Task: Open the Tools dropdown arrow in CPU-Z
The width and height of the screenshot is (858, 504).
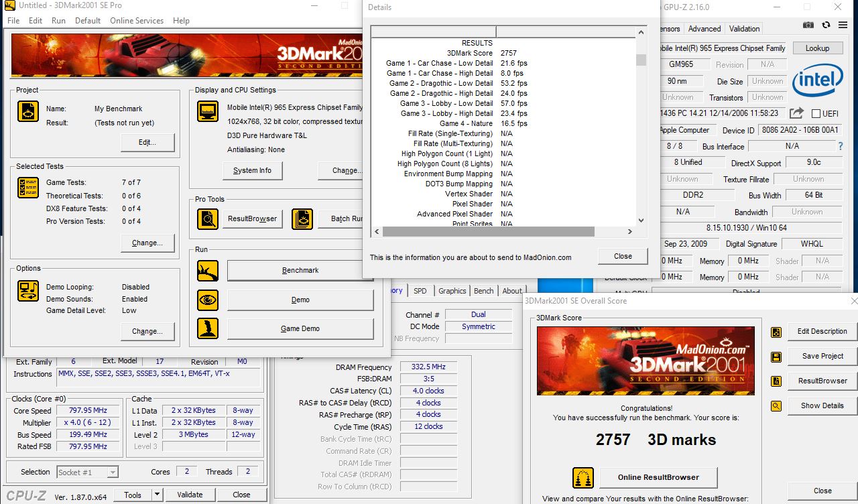Action: click(x=157, y=495)
